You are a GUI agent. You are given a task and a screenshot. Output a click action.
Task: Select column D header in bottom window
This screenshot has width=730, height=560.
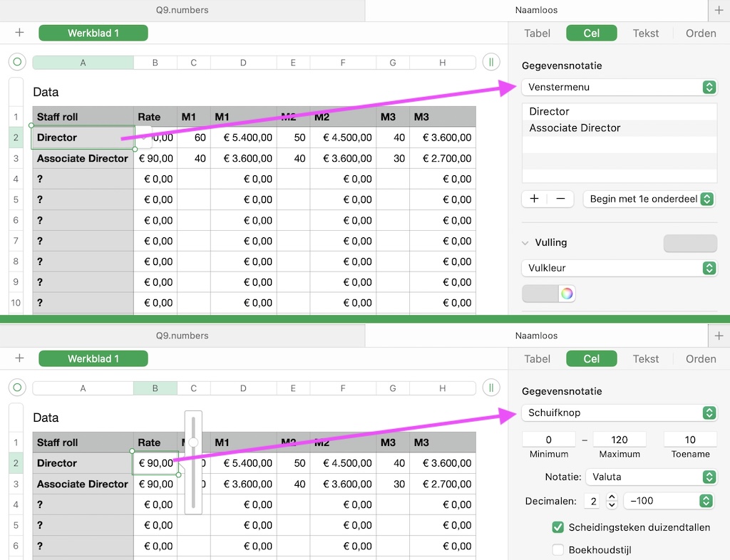[x=244, y=388]
